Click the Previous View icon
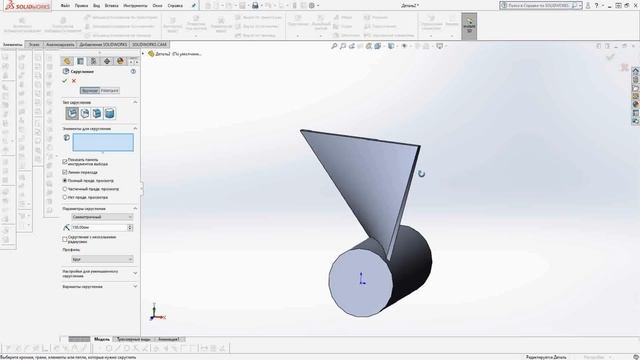The image size is (640, 360). [x=351, y=46]
